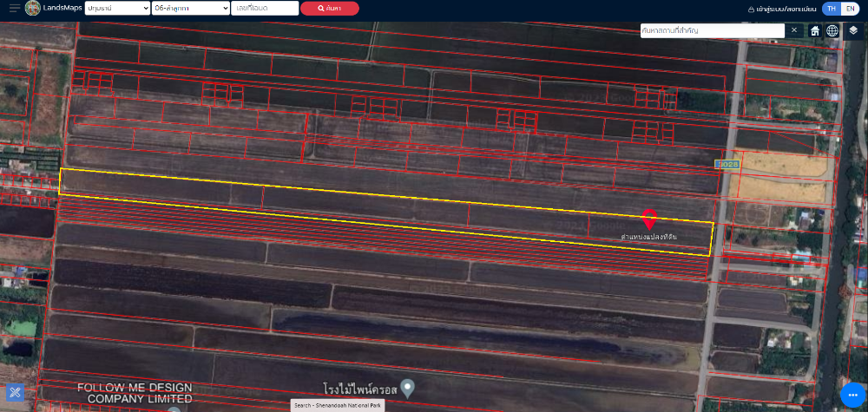This screenshot has height=412, width=868.
Task: Click the red ค้นหา search button
Action: (x=329, y=9)
